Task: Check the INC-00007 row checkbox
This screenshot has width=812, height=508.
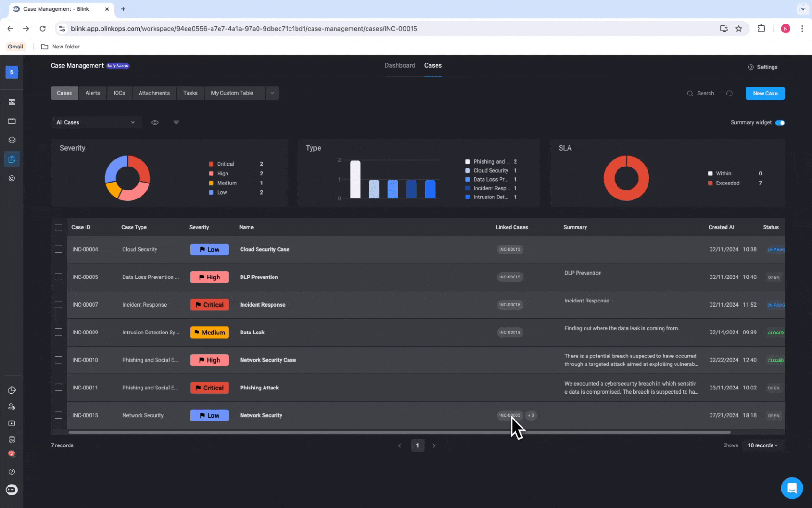Action: click(x=58, y=304)
